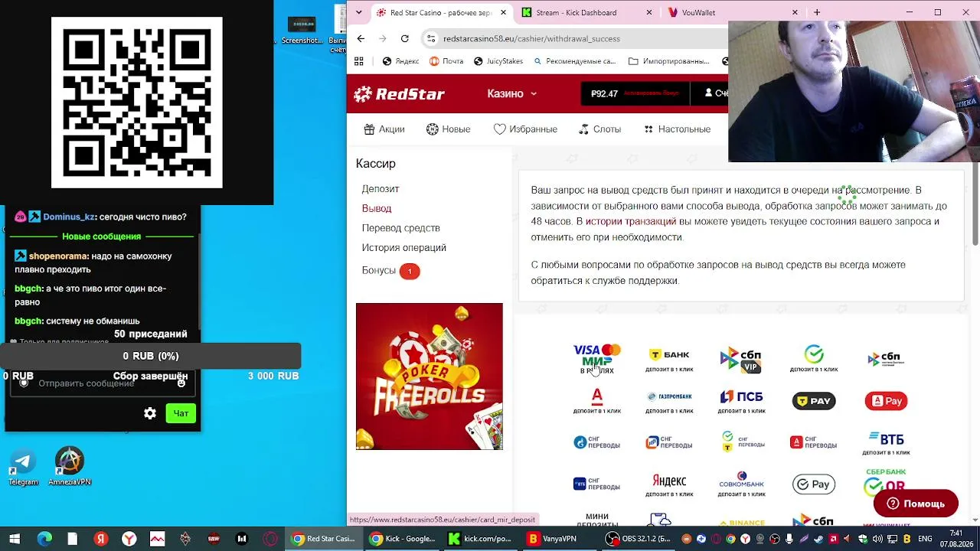Viewport: 980px width, 551px height.
Task: View site information icon in address bar
Action: 431,38
